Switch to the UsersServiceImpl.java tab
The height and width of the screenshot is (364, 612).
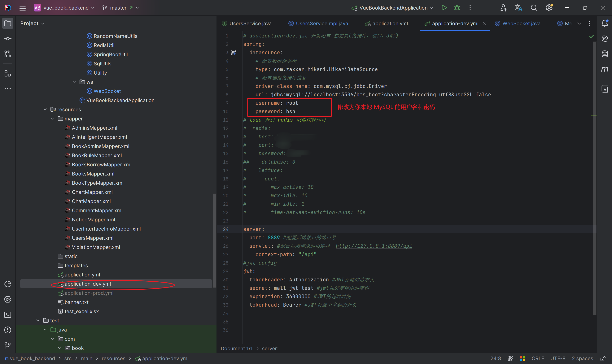[x=322, y=24]
